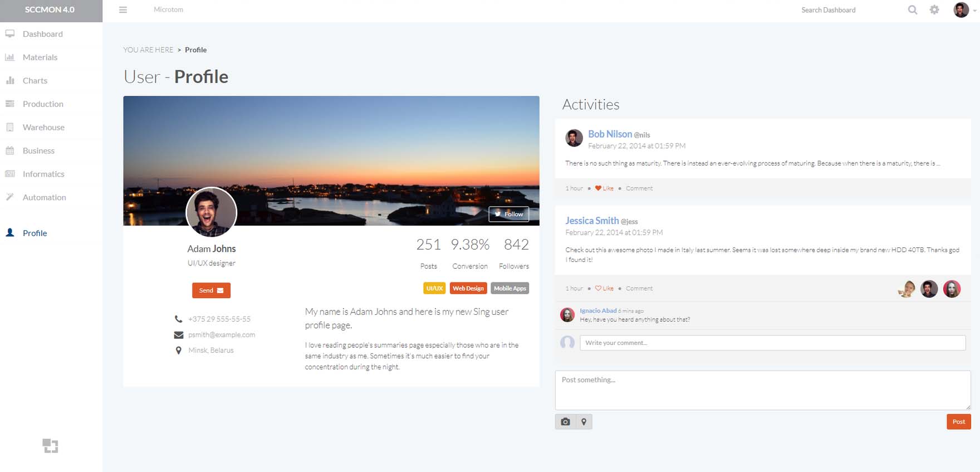Click the dark-haired man liker avatar

click(x=929, y=289)
